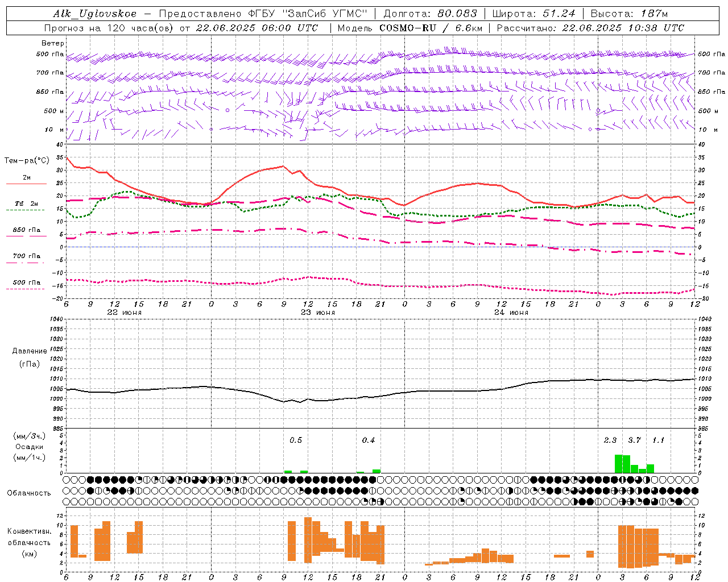The height and width of the screenshot is (582, 728).
Task: Click the 1.1 precipitation value
Action: (658, 440)
